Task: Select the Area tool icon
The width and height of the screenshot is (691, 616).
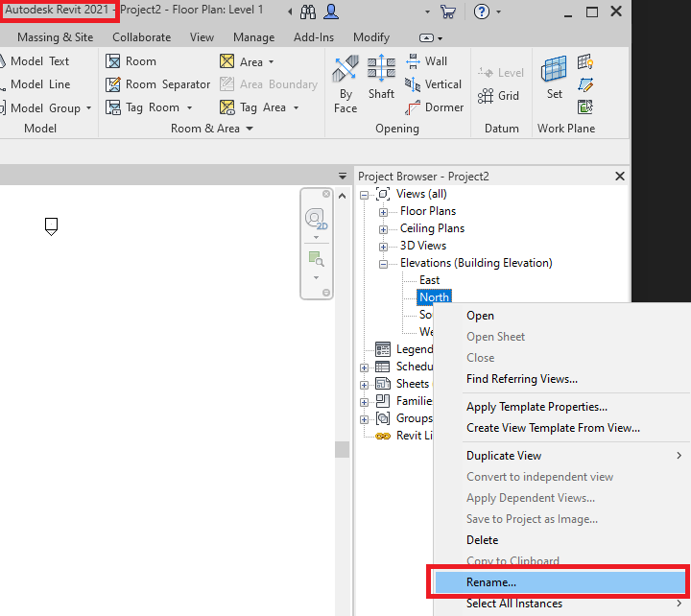Action: (x=226, y=61)
